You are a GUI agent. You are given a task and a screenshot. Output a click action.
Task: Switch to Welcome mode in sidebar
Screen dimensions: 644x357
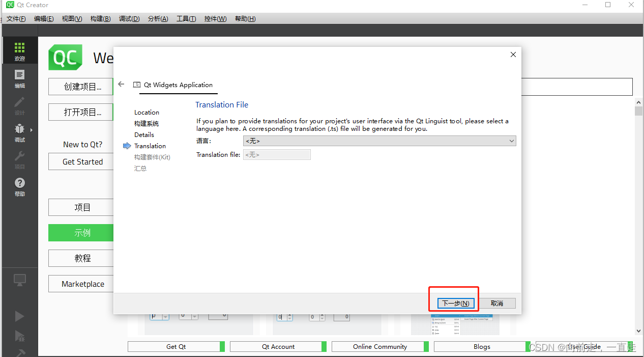point(19,51)
